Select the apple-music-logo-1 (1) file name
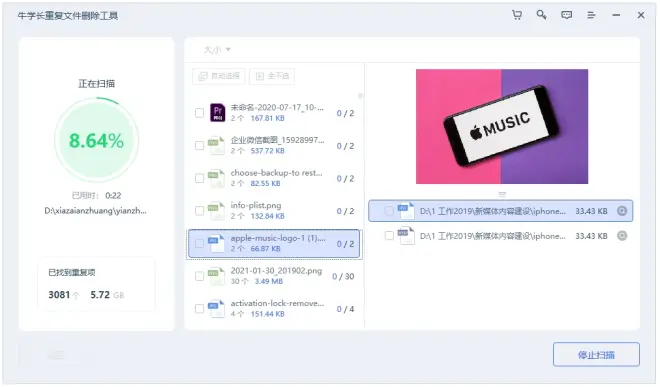The height and width of the screenshot is (387, 660). point(278,238)
